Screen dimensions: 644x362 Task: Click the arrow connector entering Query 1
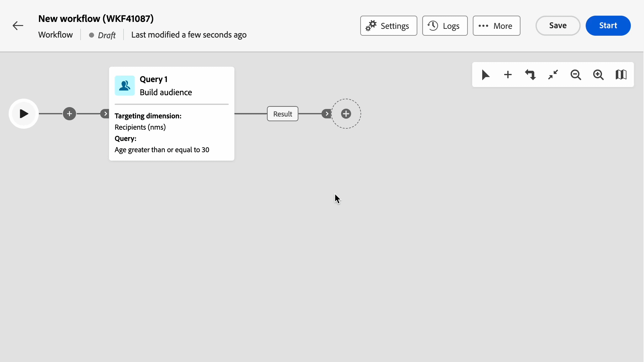point(105,114)
